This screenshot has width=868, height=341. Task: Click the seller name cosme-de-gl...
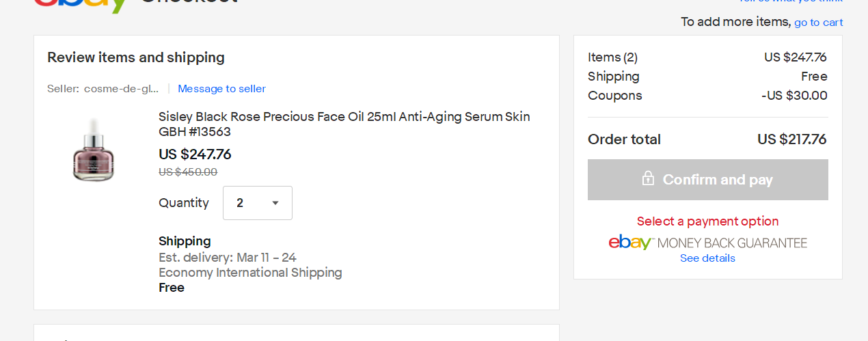click(x=121, y=89)
